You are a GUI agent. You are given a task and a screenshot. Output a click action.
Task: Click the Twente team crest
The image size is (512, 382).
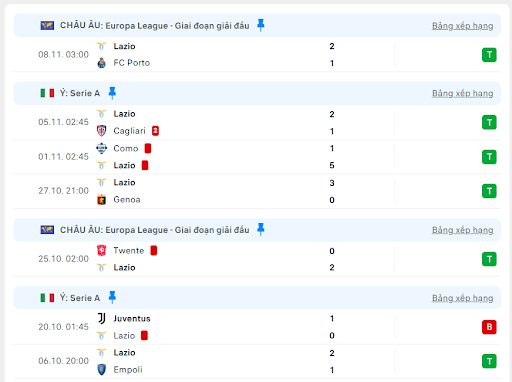(x=102, y=250)
